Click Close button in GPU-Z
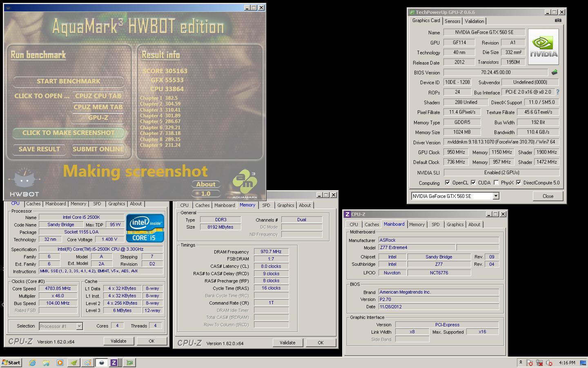This screenshot has width=588, height=368. [x=548, y=196]
